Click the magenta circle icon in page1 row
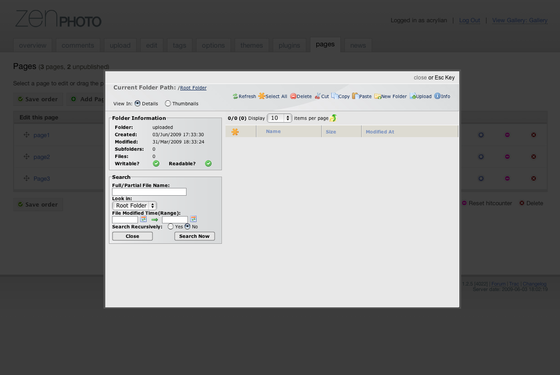This screenshot has height=375, width=560. click(507, 135)
